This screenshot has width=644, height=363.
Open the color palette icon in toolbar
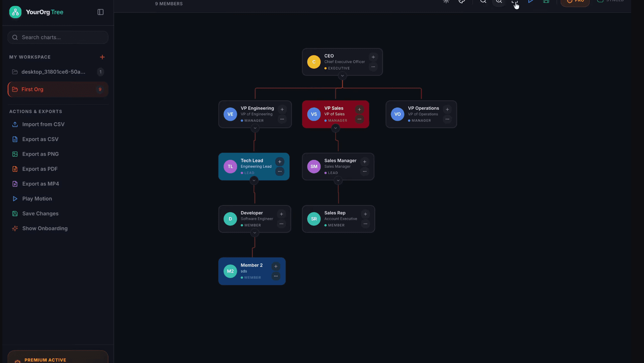pyautogui.click(x=462, y=1)
